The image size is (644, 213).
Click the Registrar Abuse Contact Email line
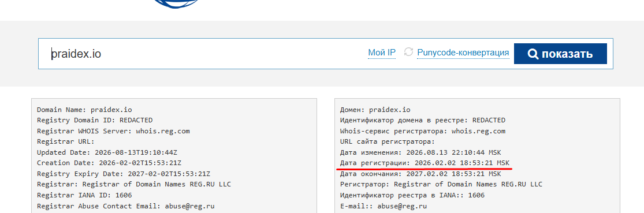pos(126,205)
